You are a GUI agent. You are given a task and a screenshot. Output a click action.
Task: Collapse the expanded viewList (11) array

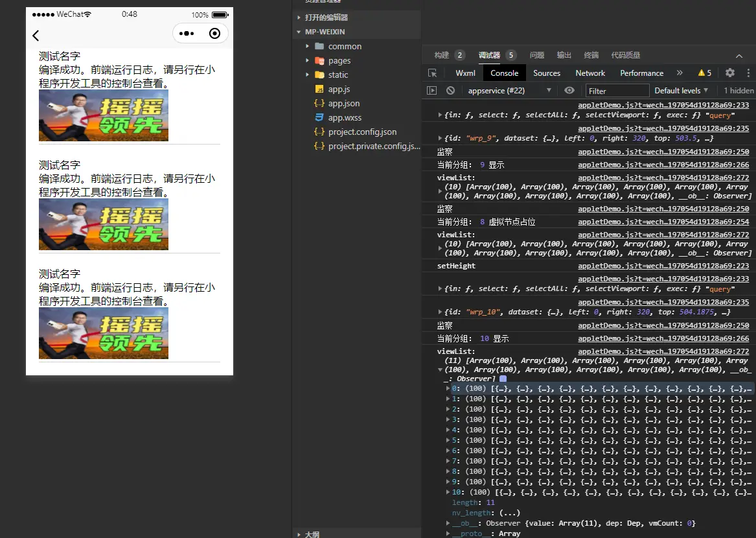click(441, 369)
